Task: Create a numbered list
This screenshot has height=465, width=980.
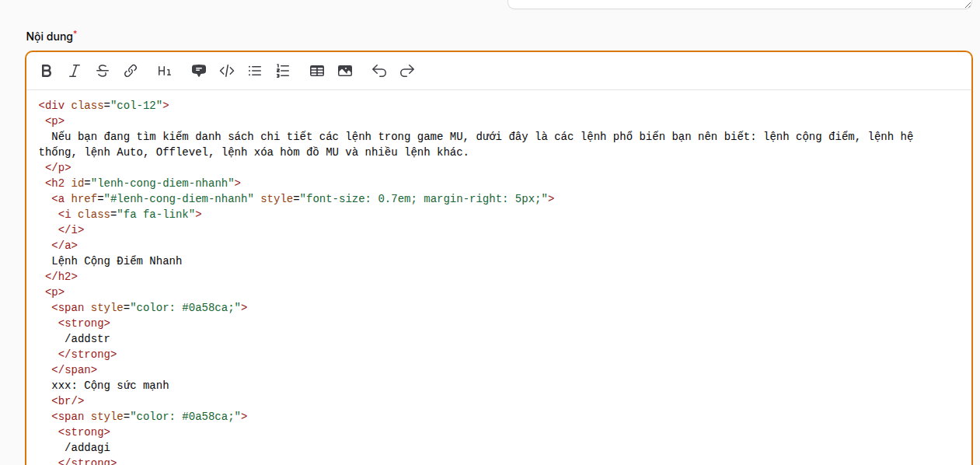Action: (283, 71)
